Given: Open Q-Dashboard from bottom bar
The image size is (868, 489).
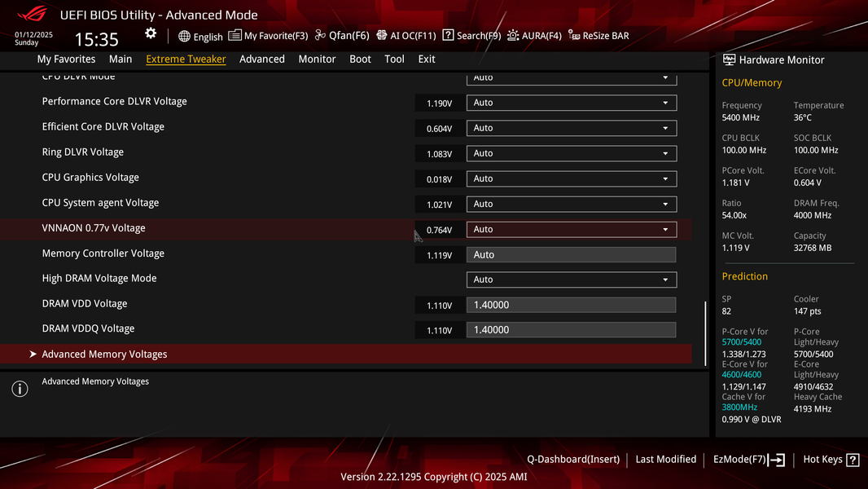Looking at the screenshot, I should pyautogui.click(x=573, y=459).
